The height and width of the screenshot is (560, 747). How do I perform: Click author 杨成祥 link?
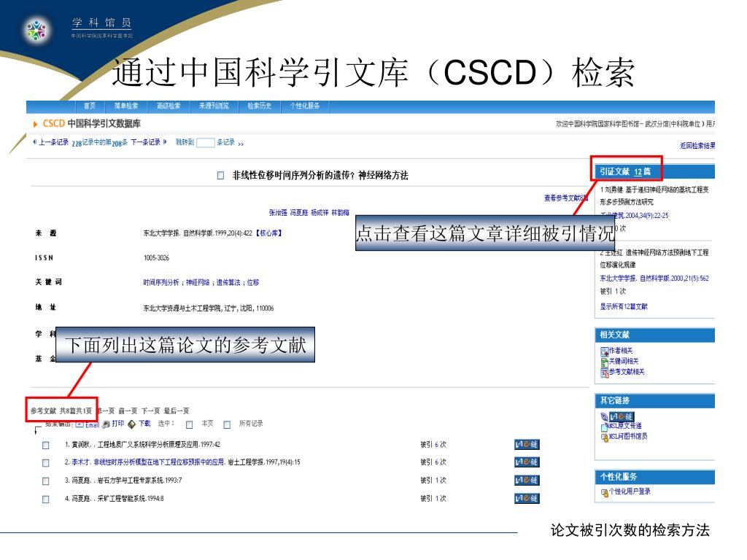[320, 212]
